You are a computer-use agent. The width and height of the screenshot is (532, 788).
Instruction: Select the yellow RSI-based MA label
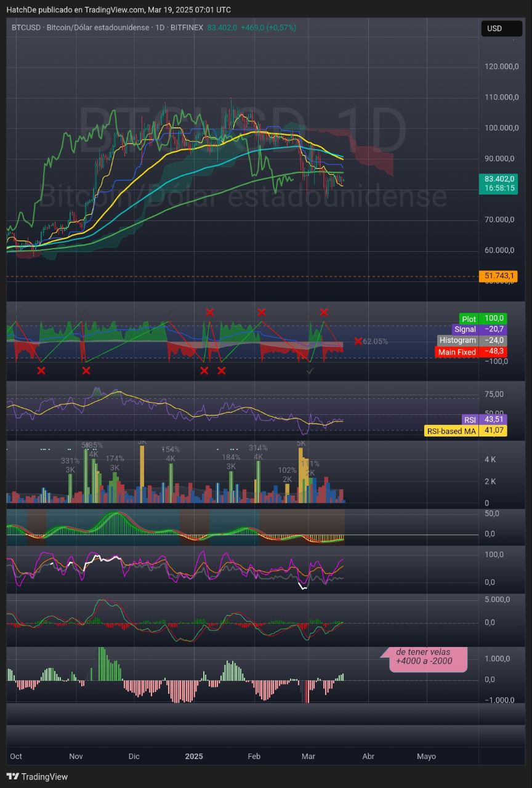(451, 431)
